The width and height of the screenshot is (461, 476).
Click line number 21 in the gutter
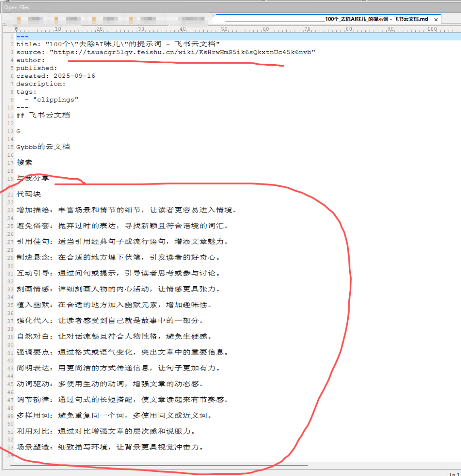(x=10, y=194)
